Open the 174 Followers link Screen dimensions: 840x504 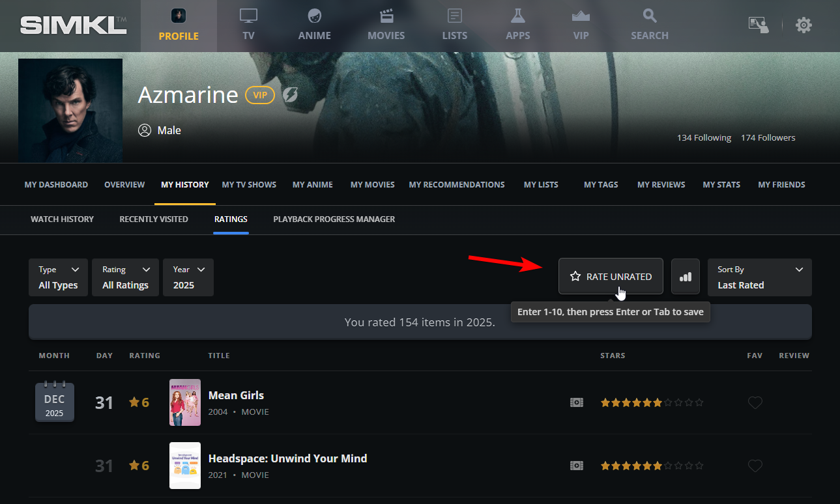(x=768, y=138)
